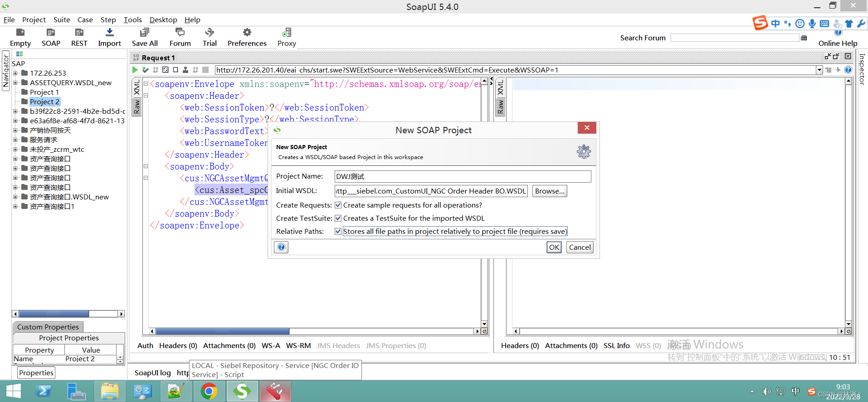
Task: Click OK in New SOAP Project dialog
Action: [x=554, y=247]
